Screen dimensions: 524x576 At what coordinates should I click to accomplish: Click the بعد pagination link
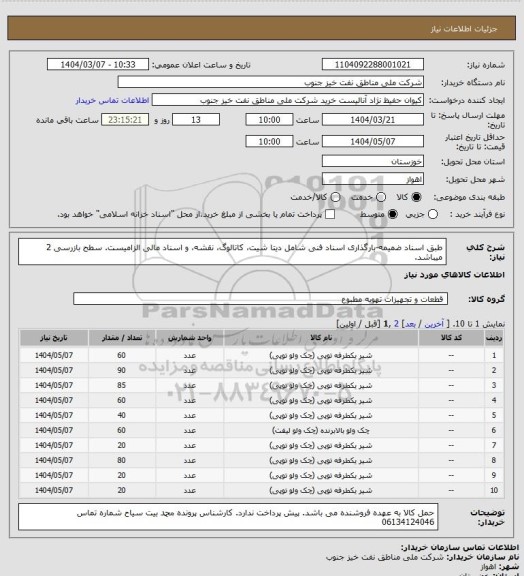click(410, 324)
